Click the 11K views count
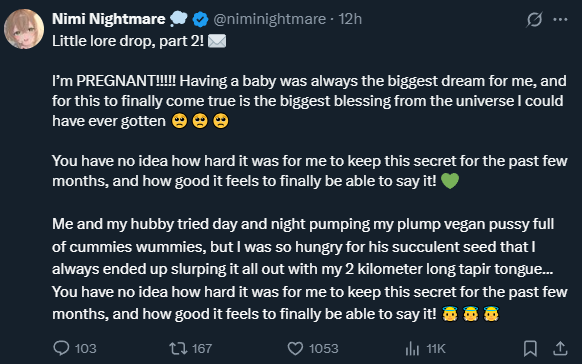 click(436, 349)
